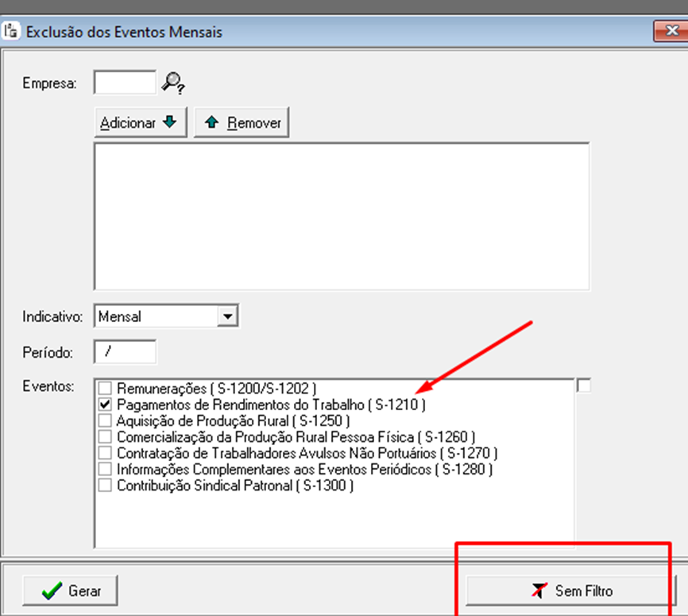Click into the Empresa code field
The width and height of the screenshot is (688, 616).
(x=125, y=82)
